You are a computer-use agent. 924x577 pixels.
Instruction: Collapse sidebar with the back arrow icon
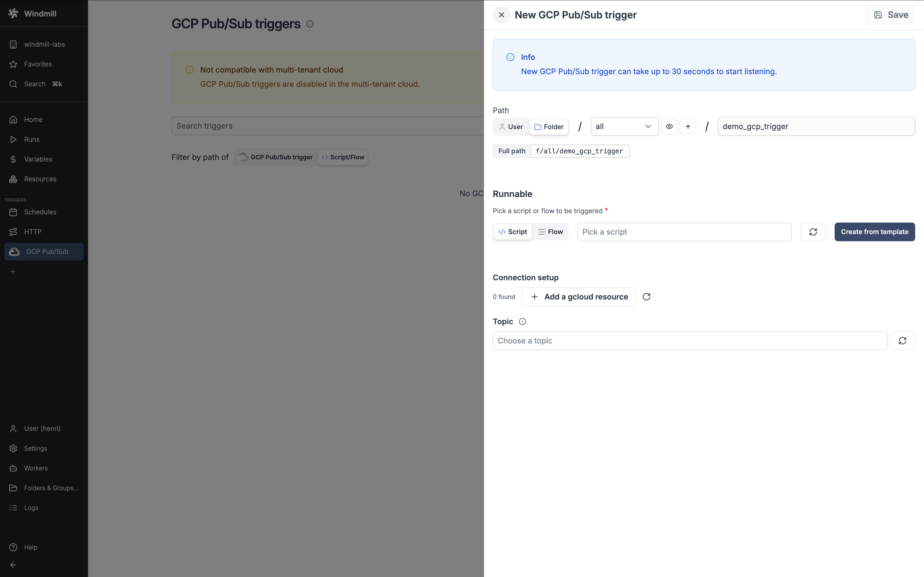(13, 565)
